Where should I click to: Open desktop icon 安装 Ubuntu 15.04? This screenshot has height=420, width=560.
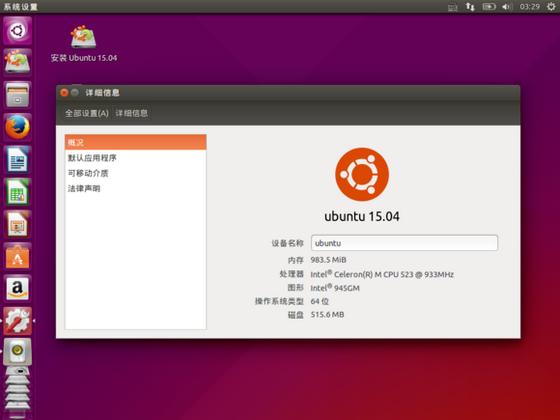(84, 44)
